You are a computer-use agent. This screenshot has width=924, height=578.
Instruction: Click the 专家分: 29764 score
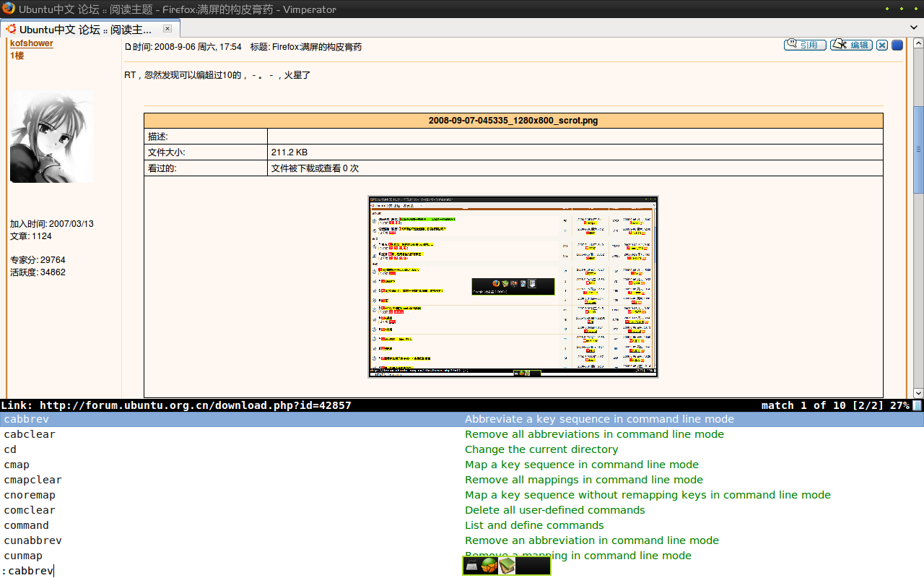[38, 260]
